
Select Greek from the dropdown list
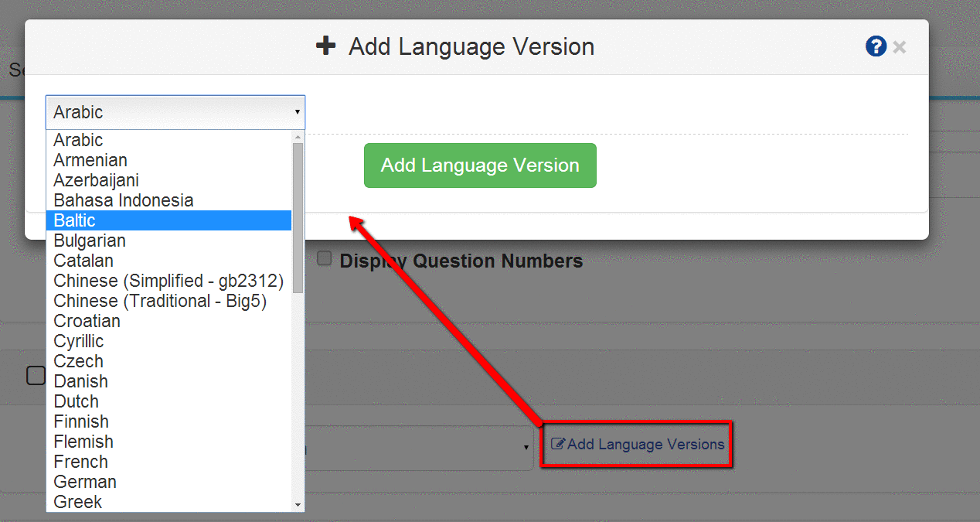click(78, 502)
